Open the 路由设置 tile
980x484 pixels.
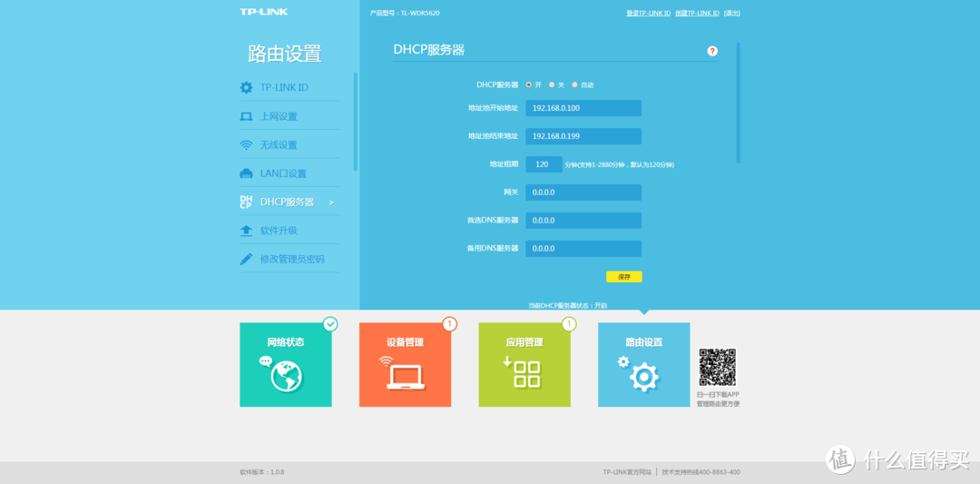pyautogui.click(x=643, y=364)
